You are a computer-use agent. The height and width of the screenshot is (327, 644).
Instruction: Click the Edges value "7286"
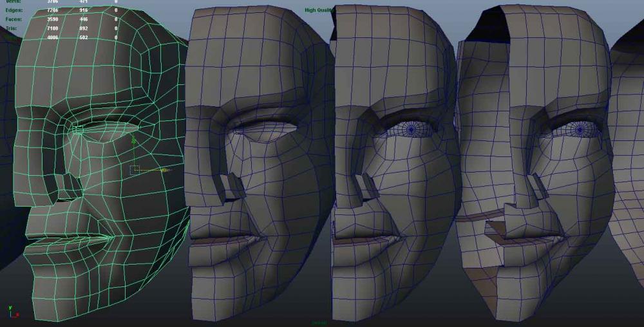pyautogui.click(x=53, y=10)
